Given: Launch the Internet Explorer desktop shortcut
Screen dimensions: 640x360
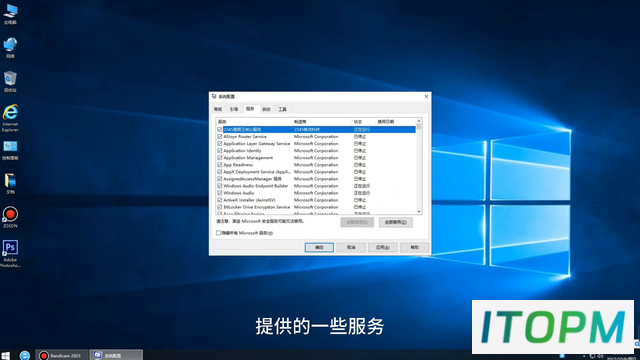Looking at the screenshot, I should tap(10, 118).
